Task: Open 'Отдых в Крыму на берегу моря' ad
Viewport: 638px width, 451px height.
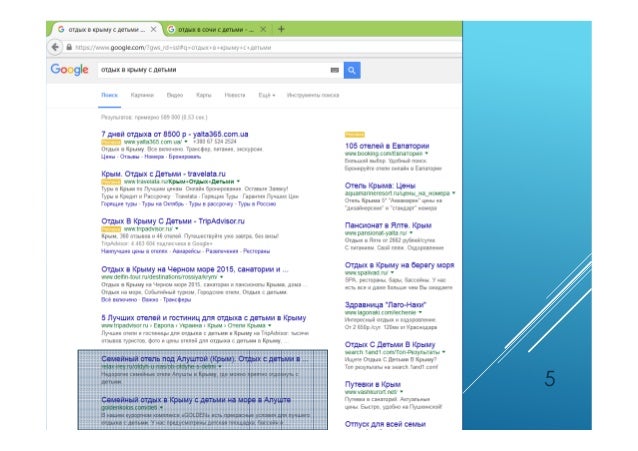Action: [399, 265]
